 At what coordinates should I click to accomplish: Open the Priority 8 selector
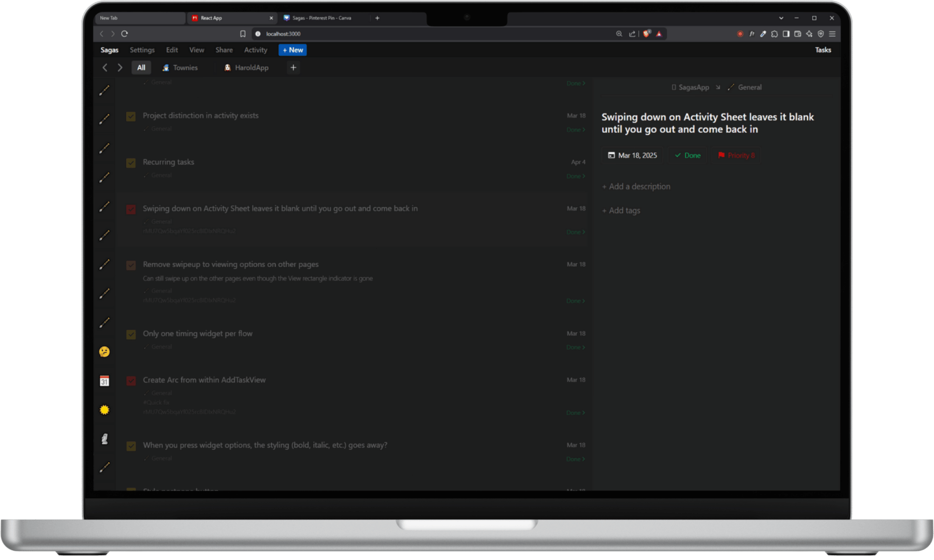point(736,155)
